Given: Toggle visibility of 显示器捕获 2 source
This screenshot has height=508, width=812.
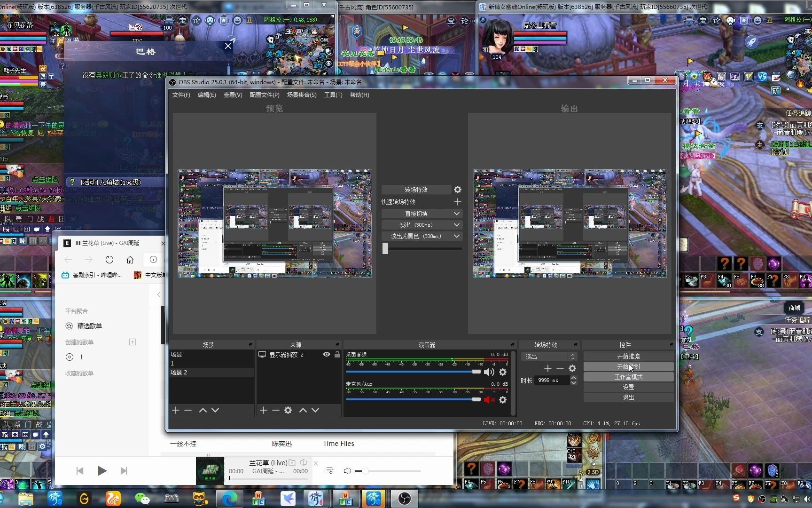Looking at the screenshot, I should [x=327, y=354].
